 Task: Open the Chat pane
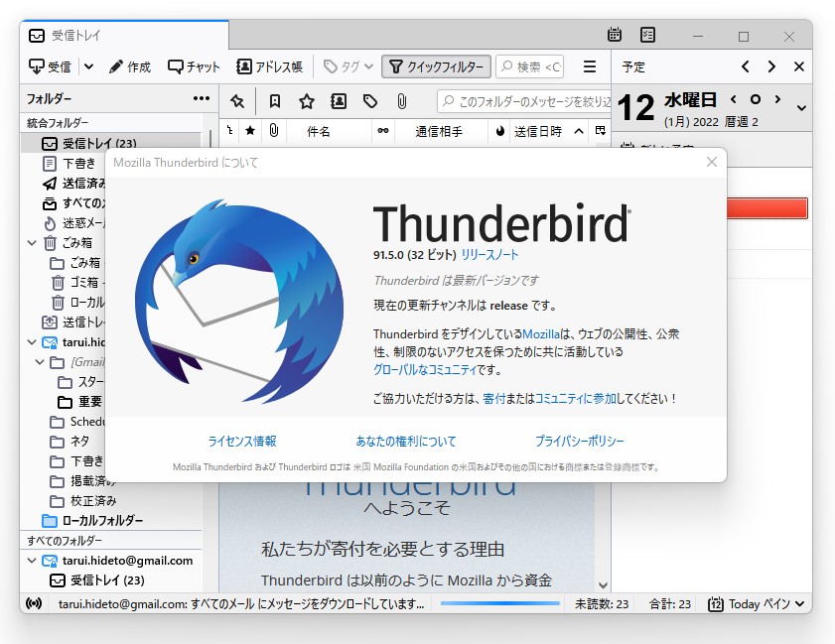(193, 66)
